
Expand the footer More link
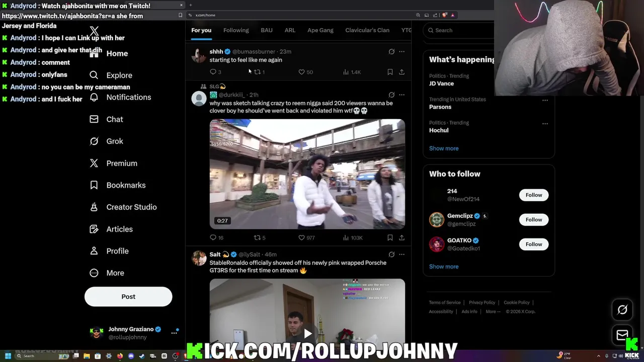[x=493, y=312]
